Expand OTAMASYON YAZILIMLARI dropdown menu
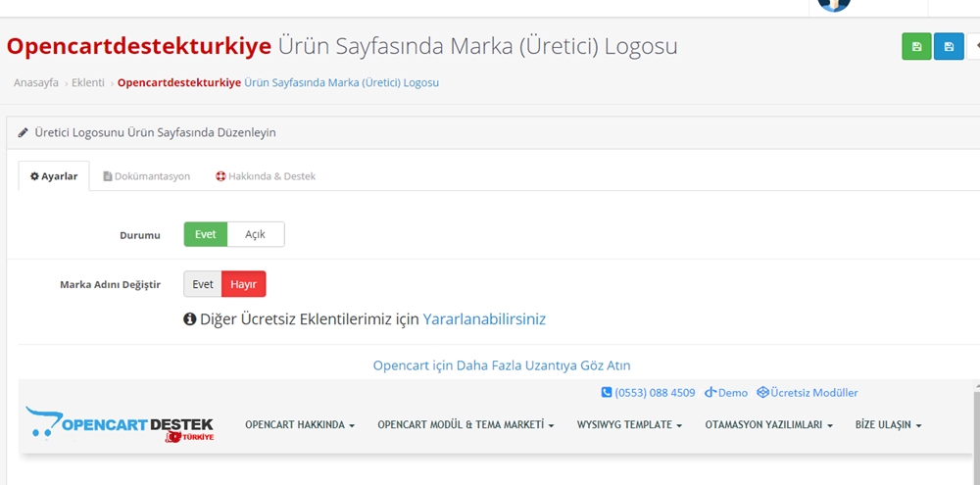This screenshot has width=980, height=485. tap(769, 425)
